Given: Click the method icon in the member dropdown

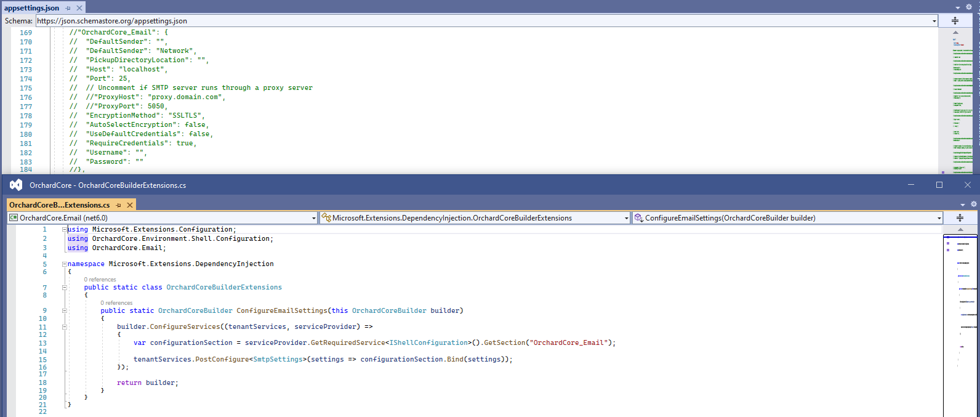Looking at the screenshot, I should pyautogui.click(x=639, y=218).
